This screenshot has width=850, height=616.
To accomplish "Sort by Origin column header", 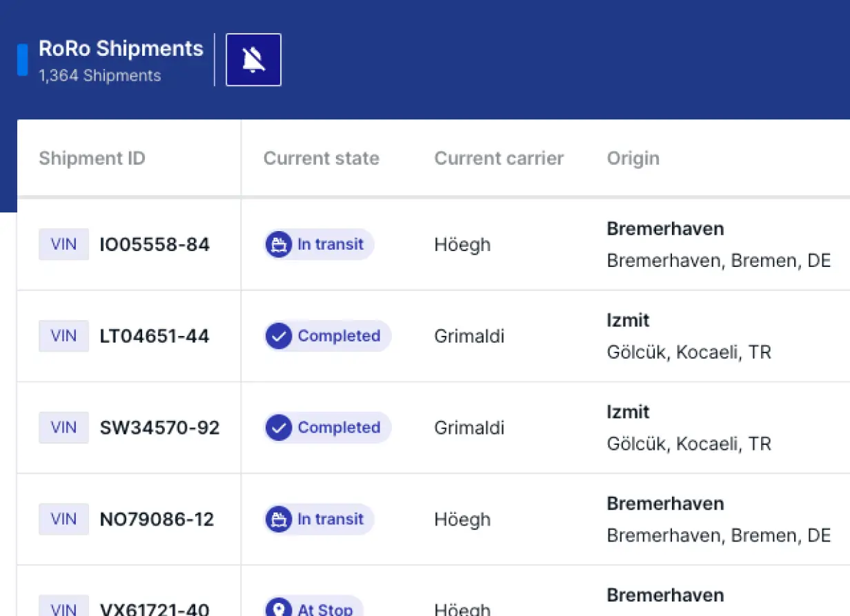I will (x=633, y=158).
